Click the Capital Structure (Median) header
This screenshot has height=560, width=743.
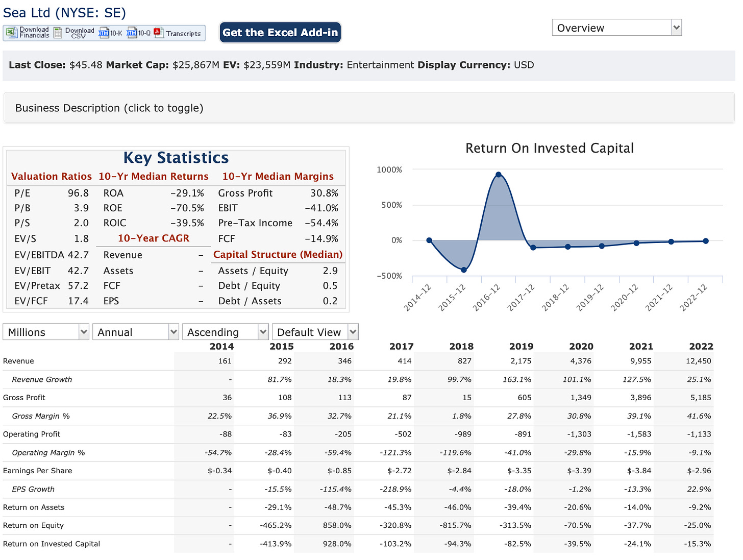[278, 254]
